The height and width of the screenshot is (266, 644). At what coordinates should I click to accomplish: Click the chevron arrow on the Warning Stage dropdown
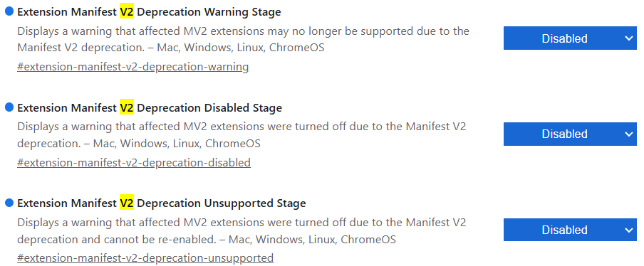[629, 38]
